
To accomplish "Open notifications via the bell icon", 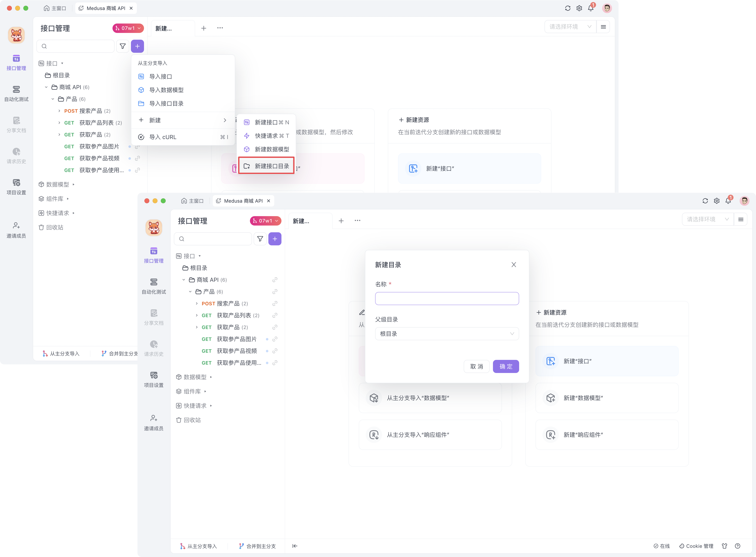I will tap(728, 201).
